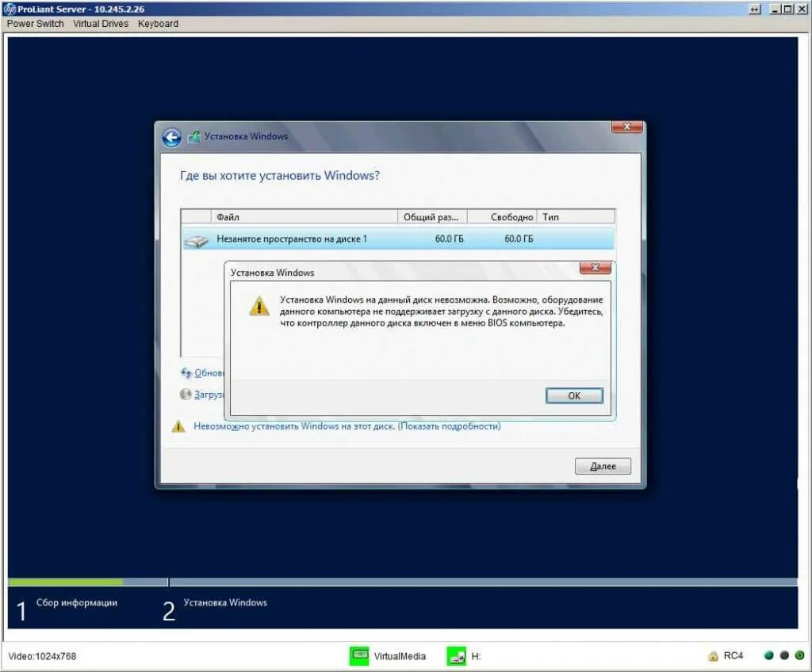Open the Keyboard menu
Viewport: 812px width, 672px height.
click(158, 24)
